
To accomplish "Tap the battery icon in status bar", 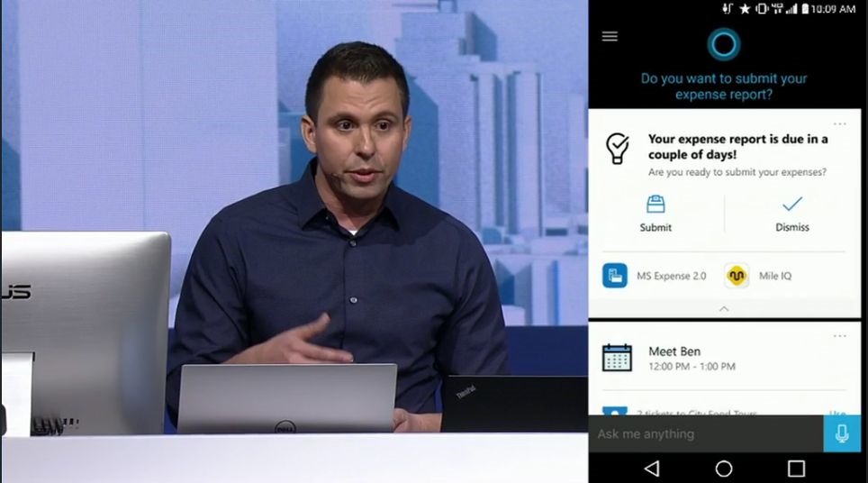I will tap(805, 8).
